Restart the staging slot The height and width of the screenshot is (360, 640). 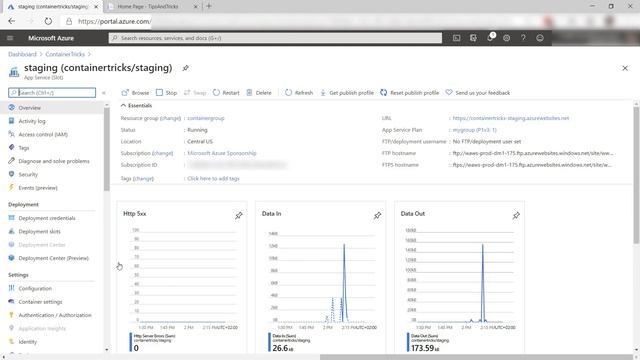point(226,93)
